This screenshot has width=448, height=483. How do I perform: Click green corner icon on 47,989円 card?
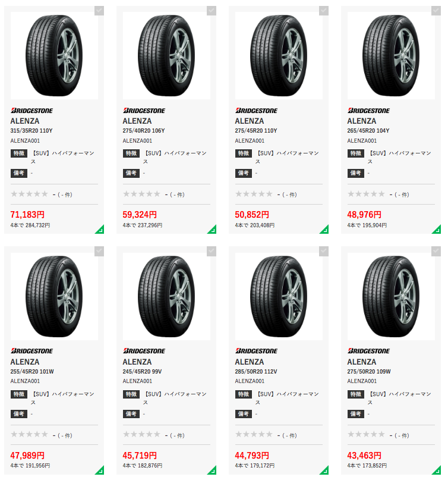(100, 471)
